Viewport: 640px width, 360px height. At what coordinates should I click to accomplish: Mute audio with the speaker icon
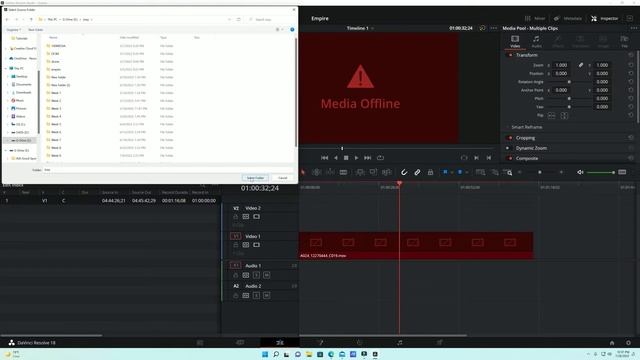580,172
